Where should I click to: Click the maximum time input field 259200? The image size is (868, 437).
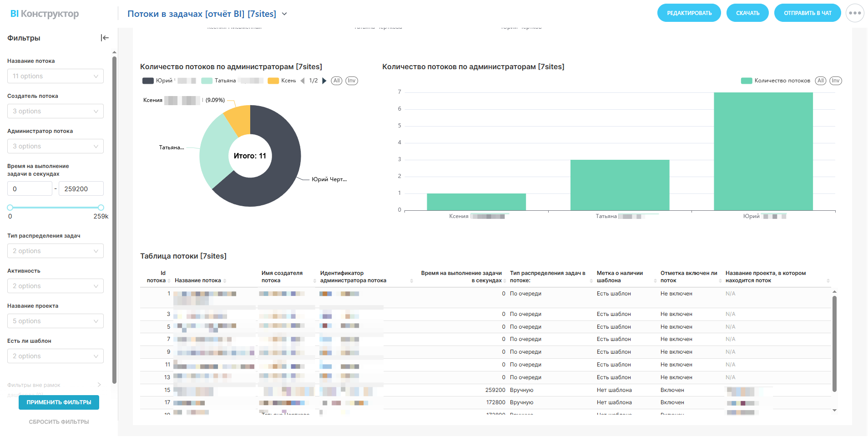(x=81, y=189)
